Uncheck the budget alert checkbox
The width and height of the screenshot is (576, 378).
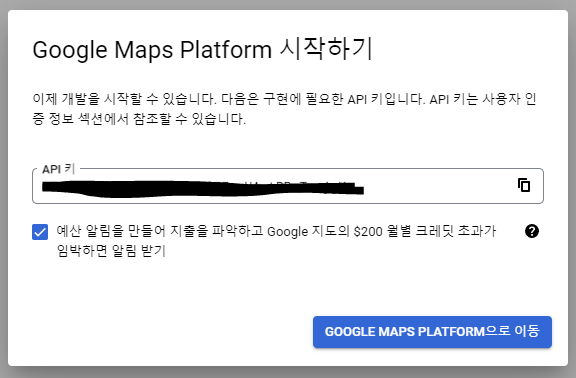click(x=40, y=232)
